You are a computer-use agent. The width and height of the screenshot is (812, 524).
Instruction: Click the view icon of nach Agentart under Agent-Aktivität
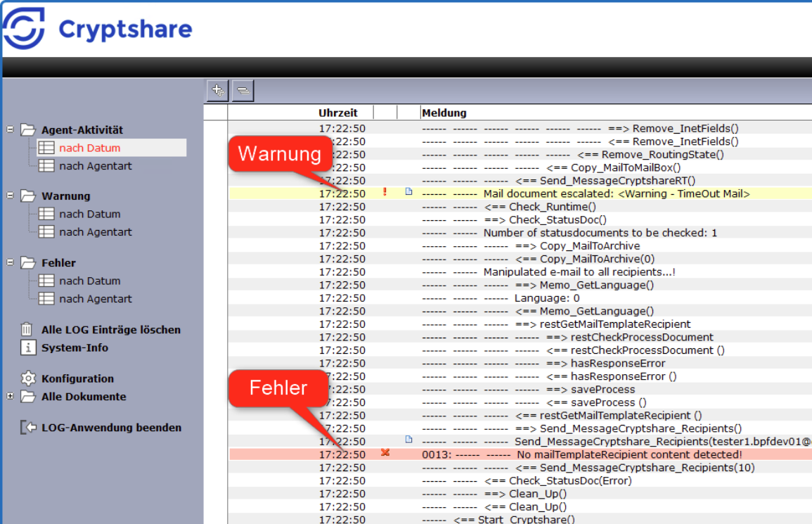[x=46, y=166]
